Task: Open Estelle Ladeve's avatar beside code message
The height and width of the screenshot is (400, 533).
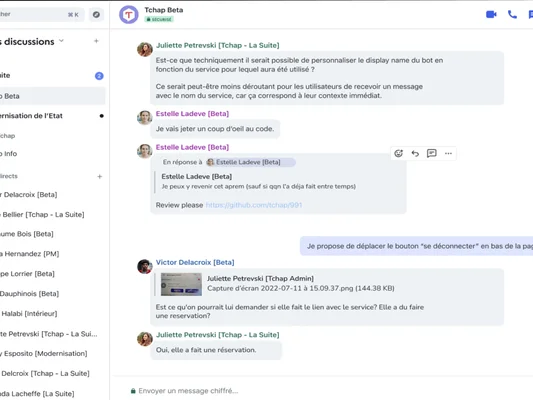Action: 145,118
